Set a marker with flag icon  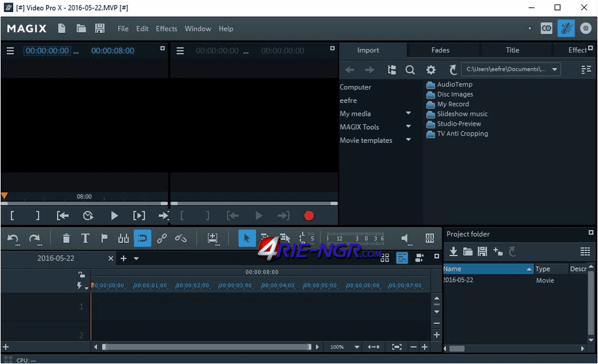click(104, 238)
